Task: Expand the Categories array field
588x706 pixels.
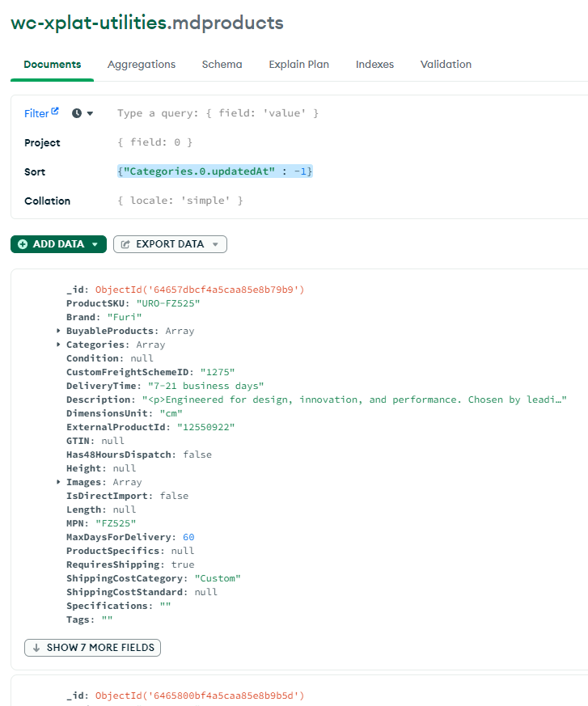Action: click(x=59, y=345)
